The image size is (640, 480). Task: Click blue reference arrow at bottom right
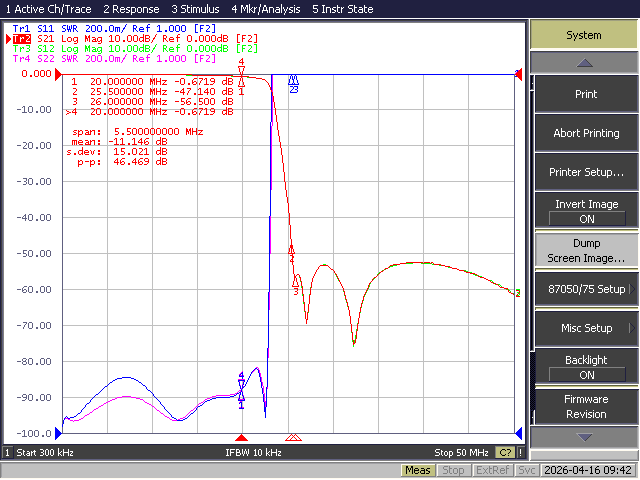(x=519, y=433)
